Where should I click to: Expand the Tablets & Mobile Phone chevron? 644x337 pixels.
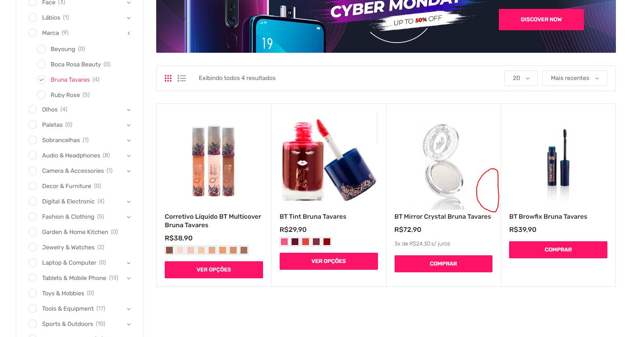point(129,278)
